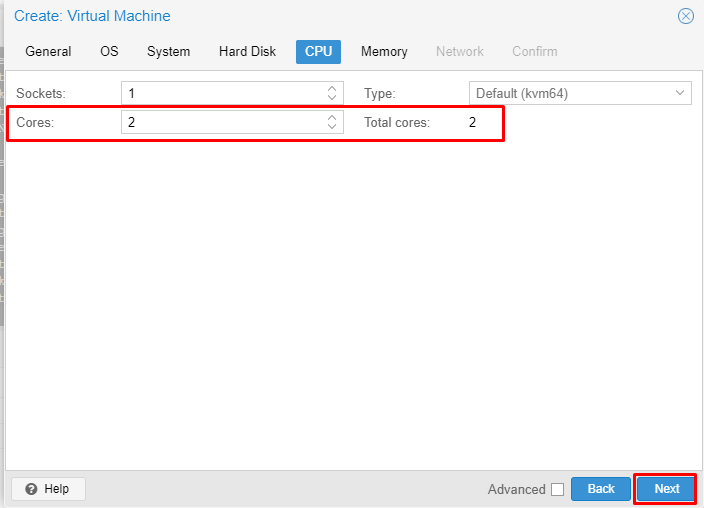Click inside the Cores number field

(222, 122)
